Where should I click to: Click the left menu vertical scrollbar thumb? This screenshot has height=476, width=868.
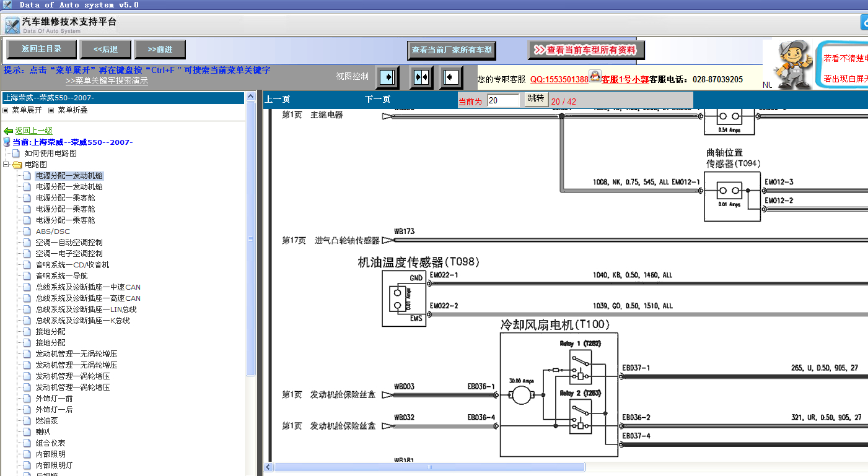click(x=250, y=238)
